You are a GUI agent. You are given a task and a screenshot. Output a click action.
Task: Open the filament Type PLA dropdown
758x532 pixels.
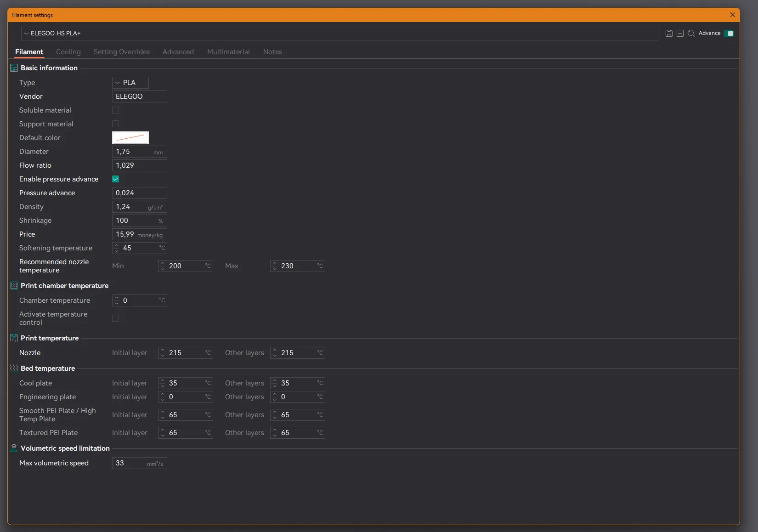130,83
